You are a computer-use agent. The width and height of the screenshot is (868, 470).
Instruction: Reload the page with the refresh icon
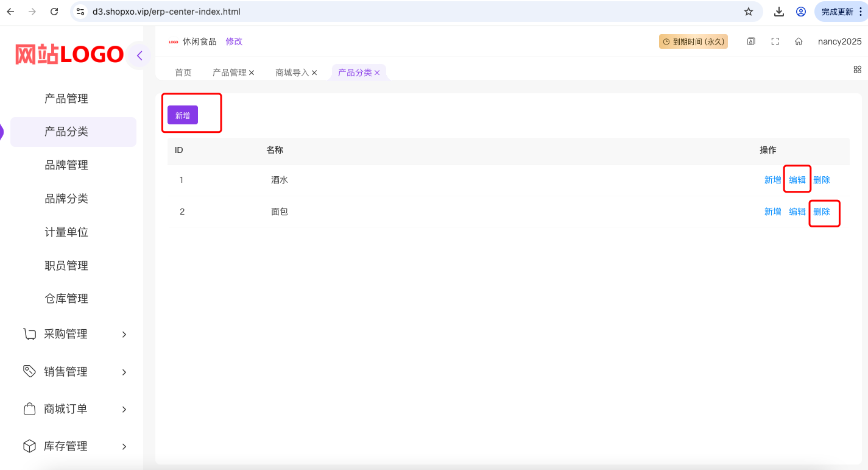[x=54, y=12]
